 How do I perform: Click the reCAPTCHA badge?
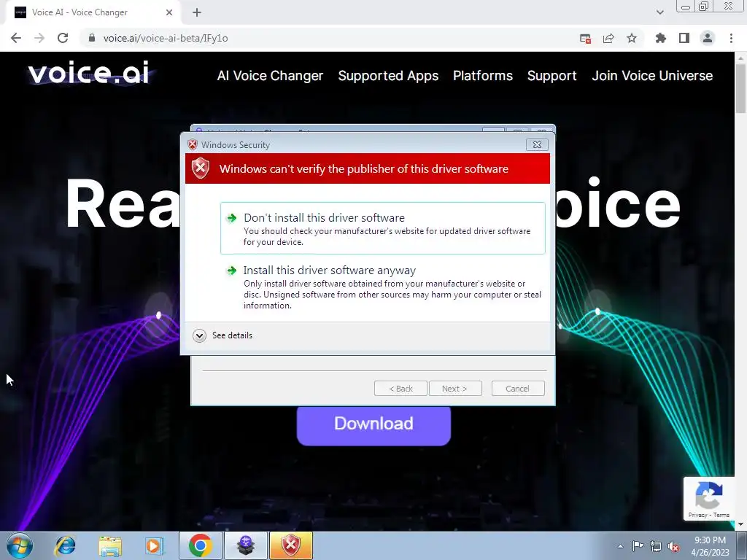[x=709, y=498]
